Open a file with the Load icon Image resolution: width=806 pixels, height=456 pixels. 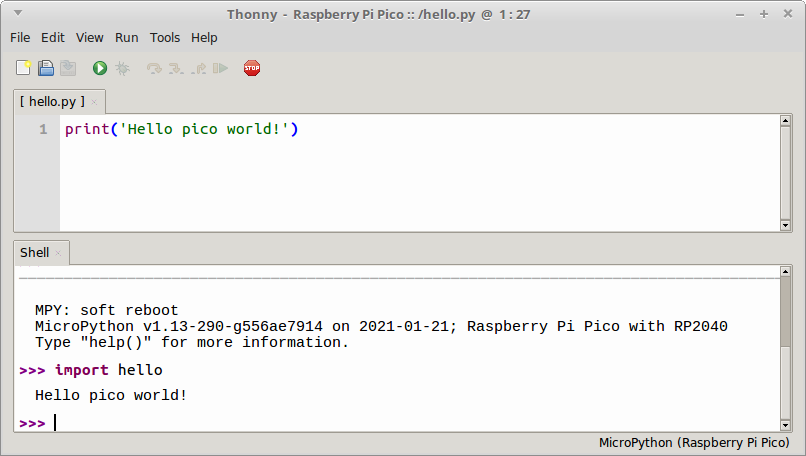tap(46, 68)
